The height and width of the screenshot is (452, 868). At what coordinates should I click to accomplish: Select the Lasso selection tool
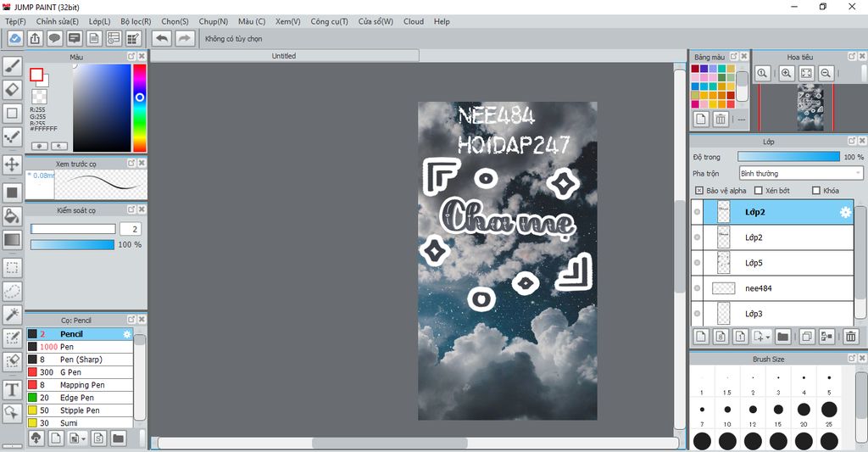point(12,291)
